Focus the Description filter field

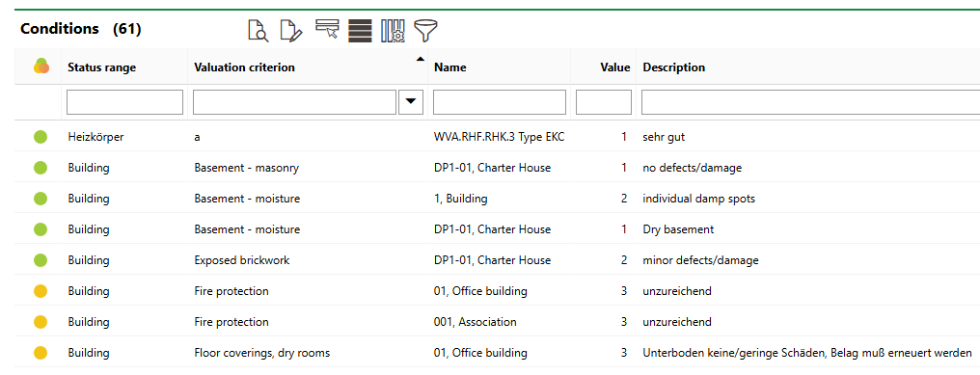click(x=810, y=102)
